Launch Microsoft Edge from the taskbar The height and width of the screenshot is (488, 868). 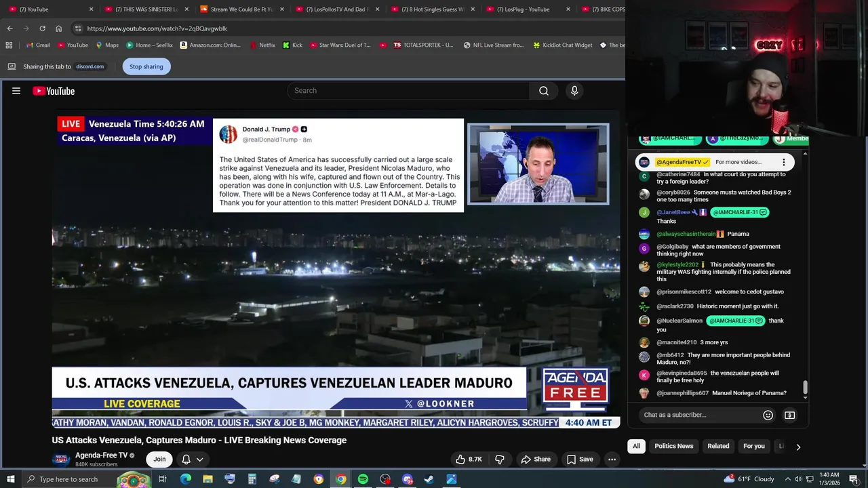click(186, 479)
